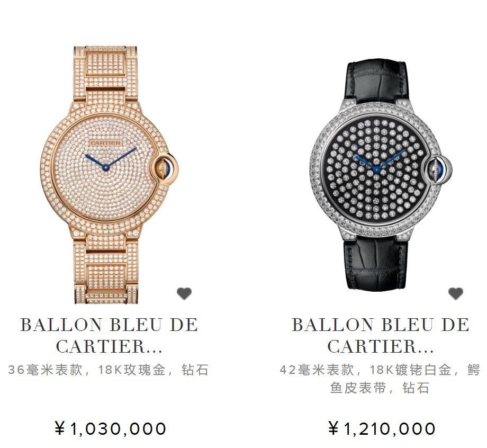
Task: Open the rose gold diamond watch image
Action: pos(110,175)
